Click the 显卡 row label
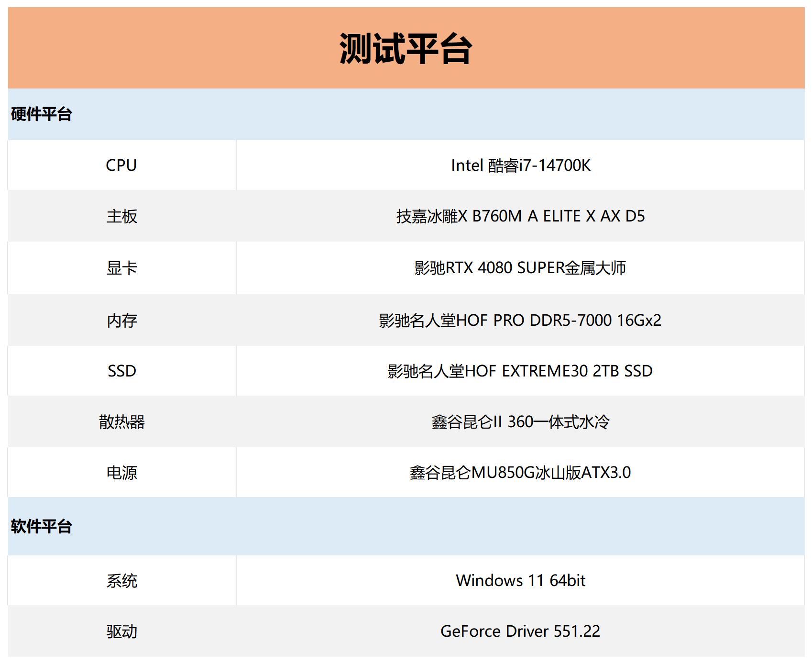Screen dimensions: 812x664 (121, 268)
